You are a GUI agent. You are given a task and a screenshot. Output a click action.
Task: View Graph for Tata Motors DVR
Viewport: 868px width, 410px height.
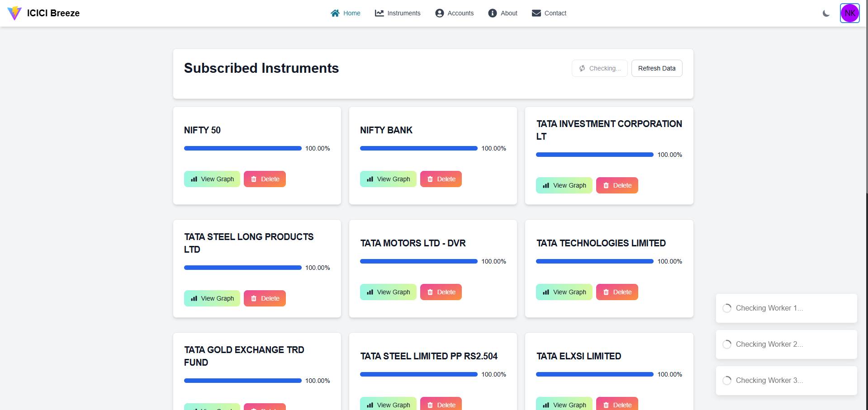(388, 292)
